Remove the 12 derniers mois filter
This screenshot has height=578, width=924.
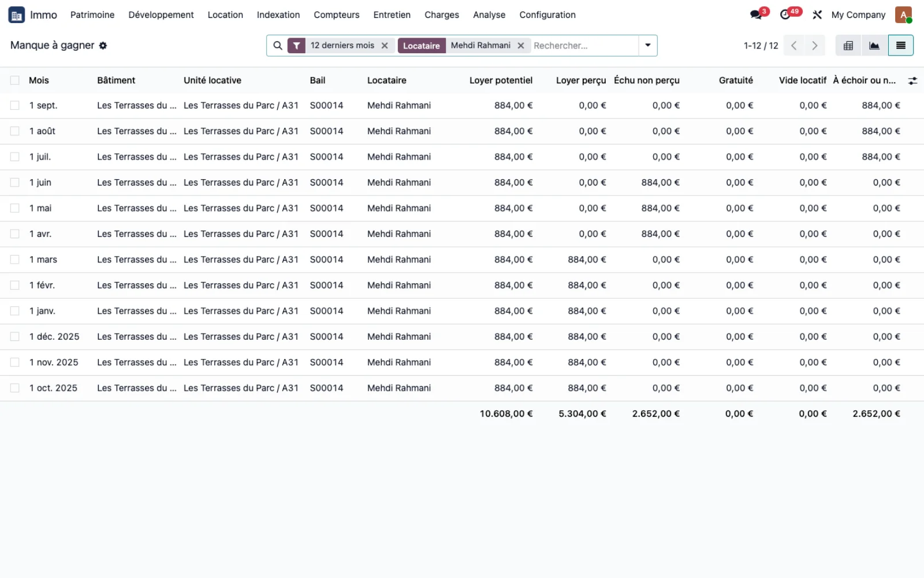click(385, 46)
